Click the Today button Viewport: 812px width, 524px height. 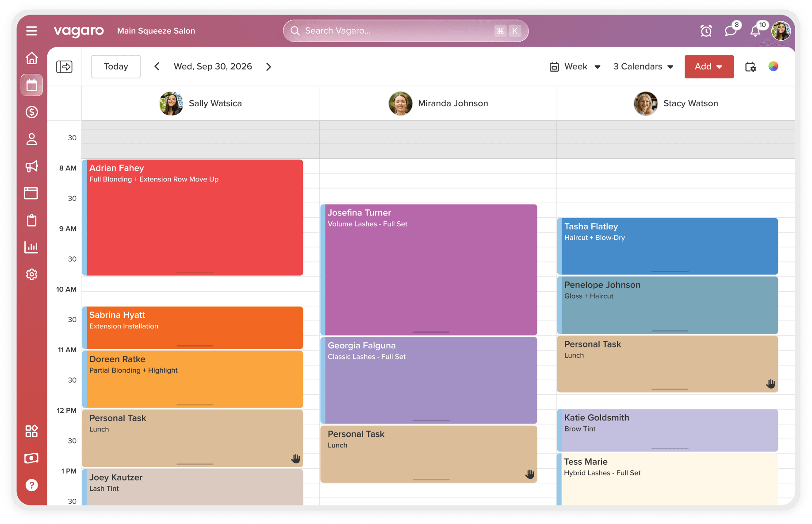point(116,67)
